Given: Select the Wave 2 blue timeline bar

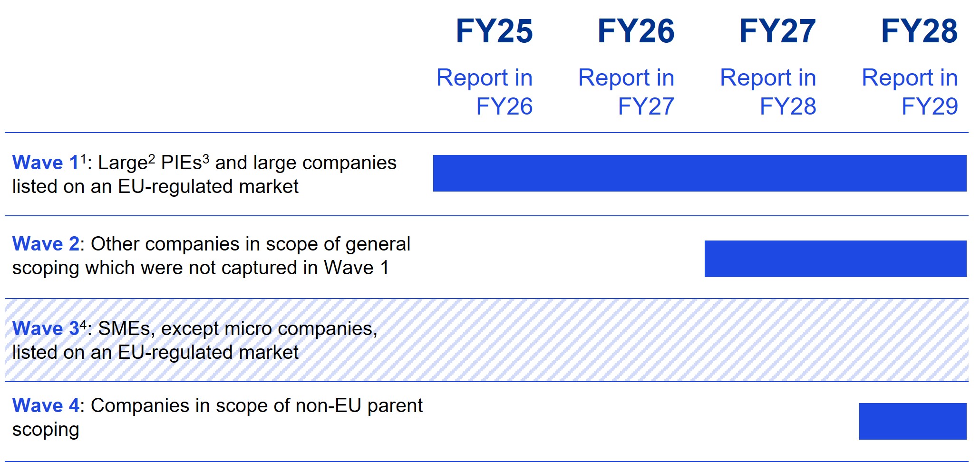Looking at the screenshot, I should 835,259.
